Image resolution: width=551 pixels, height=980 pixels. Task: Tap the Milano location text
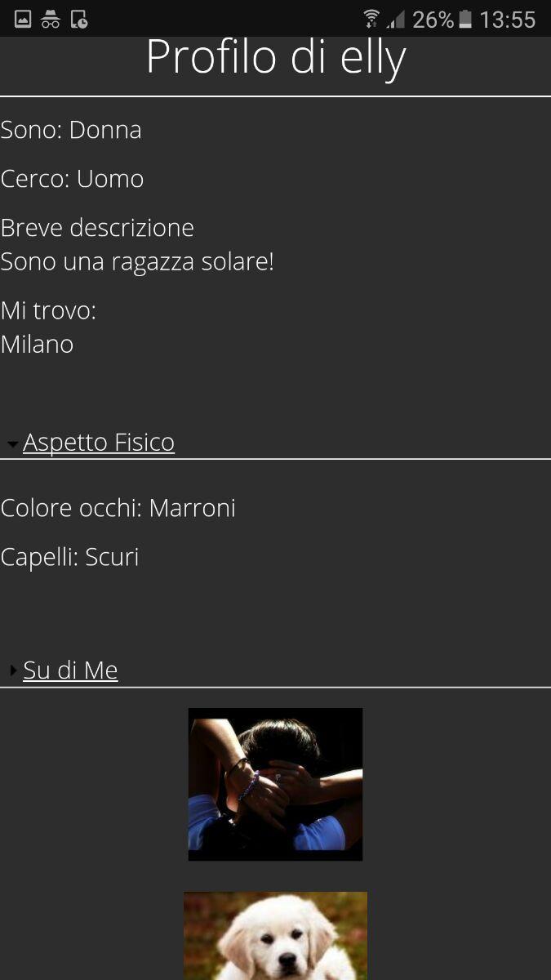[x=37, y=345]
